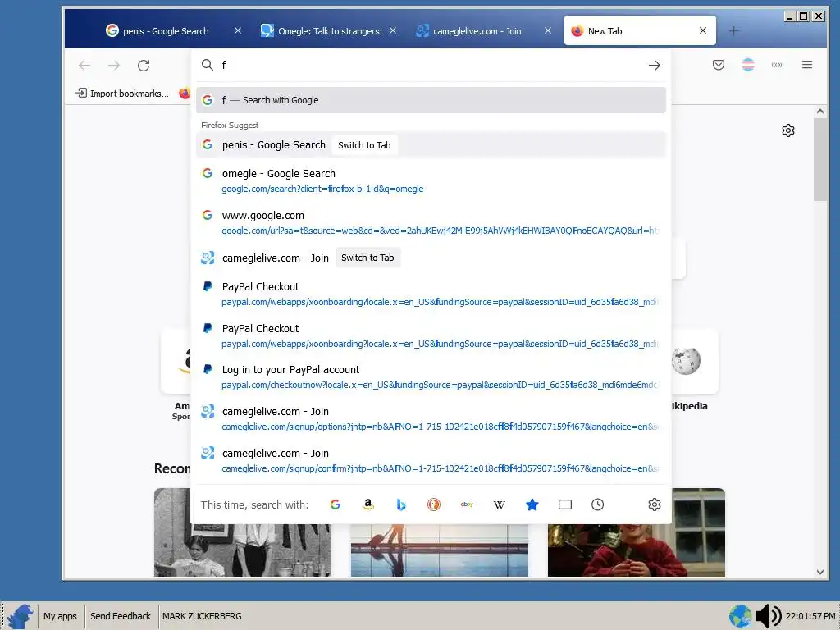Reload the current page
Image resolution: width=840 pixels, height=630 pixels.
(144, 66)
